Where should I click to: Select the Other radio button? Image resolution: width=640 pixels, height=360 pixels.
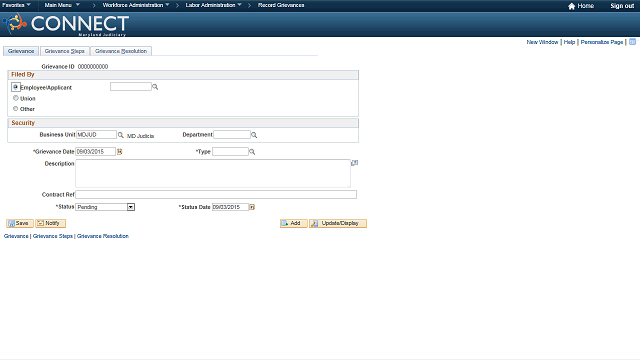pos(16,109)
